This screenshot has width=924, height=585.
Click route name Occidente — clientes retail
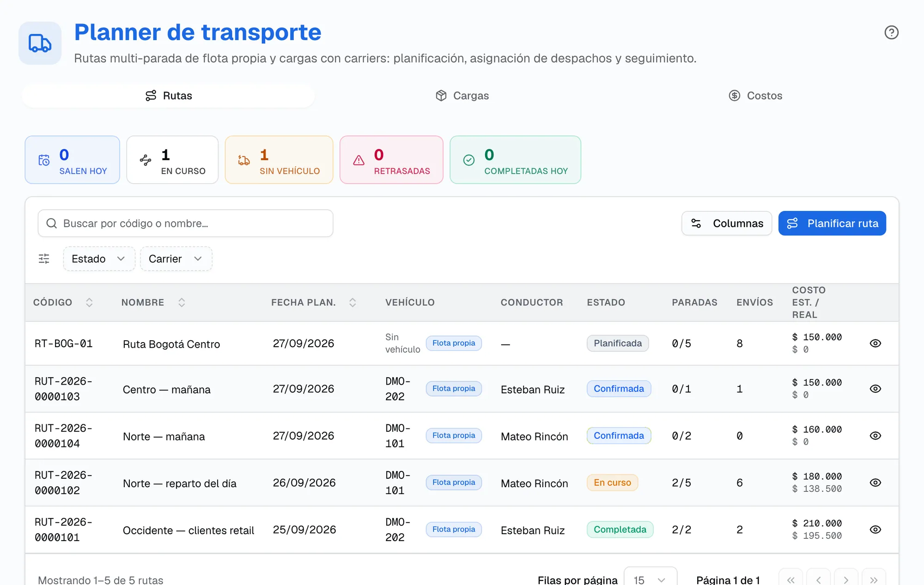(188, 531)
